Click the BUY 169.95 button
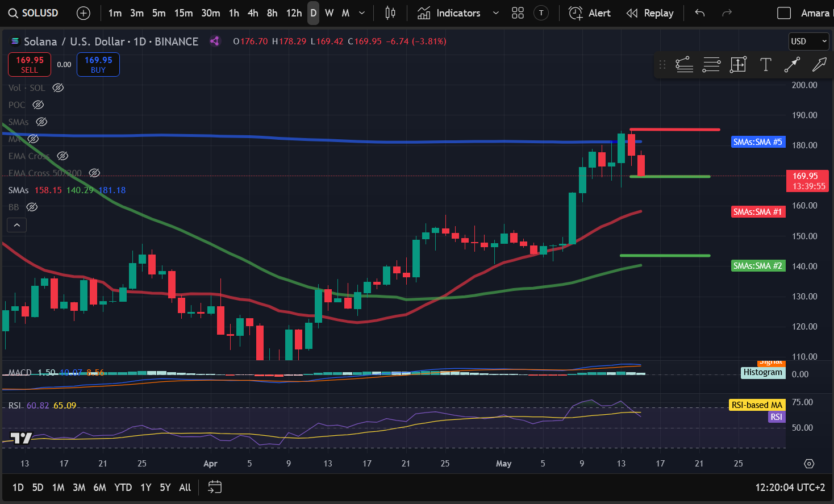The width and height of the screenshot is (834, 504). tap(98, 64)
